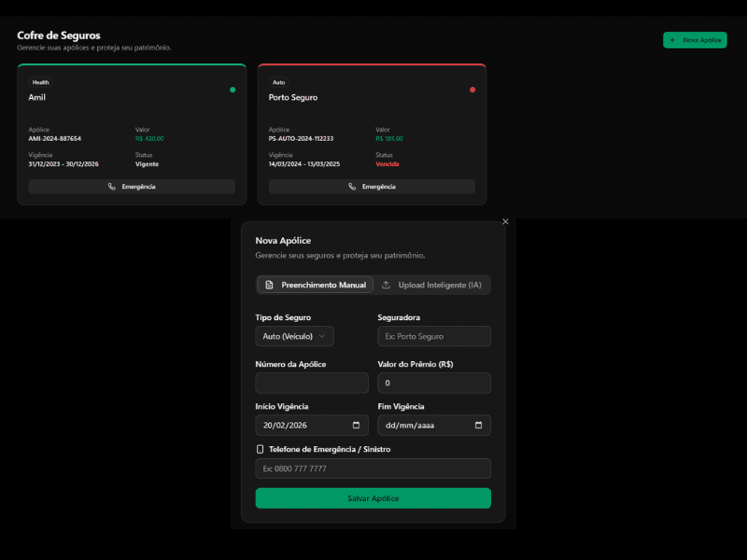
Task: Switch to the Preenchimento Manual tab
Action: 315,285
